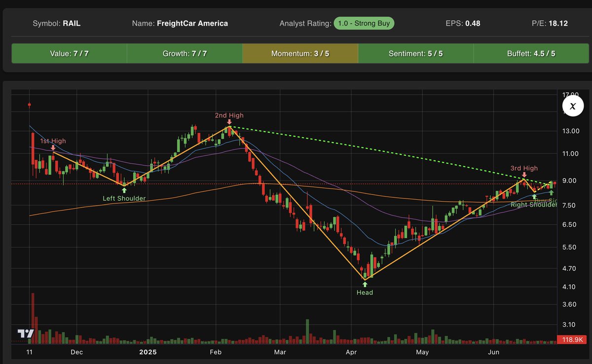Image resolution: width=592 pixels, height=364 pixels.
Task: Click the circular X button on the chart
Action: 573,106
